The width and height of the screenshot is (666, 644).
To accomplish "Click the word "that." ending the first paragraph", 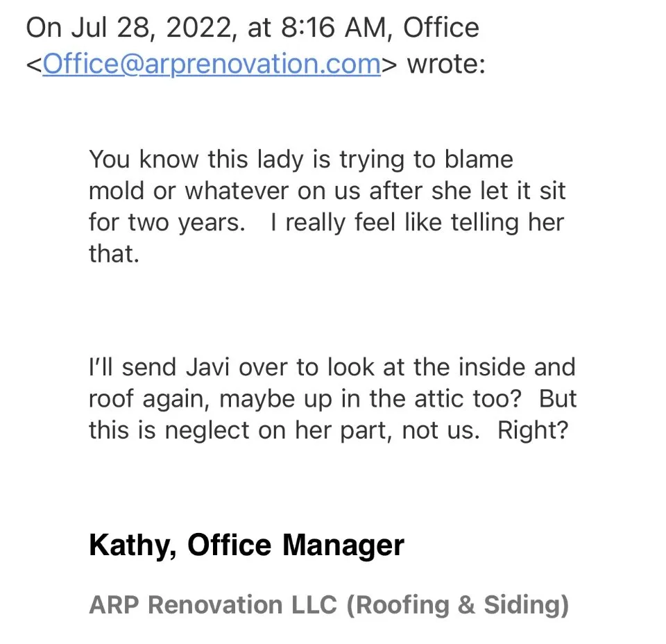I will (114, 254).
